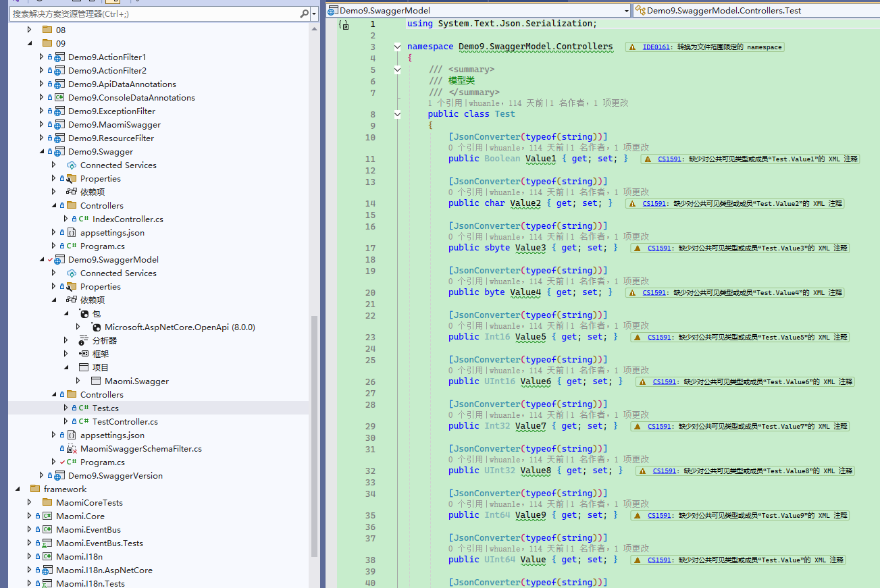Click the MaomiSwaggerSchemaFilter.cs linked-file icon

pyautogui.click(x=72, y=449)
